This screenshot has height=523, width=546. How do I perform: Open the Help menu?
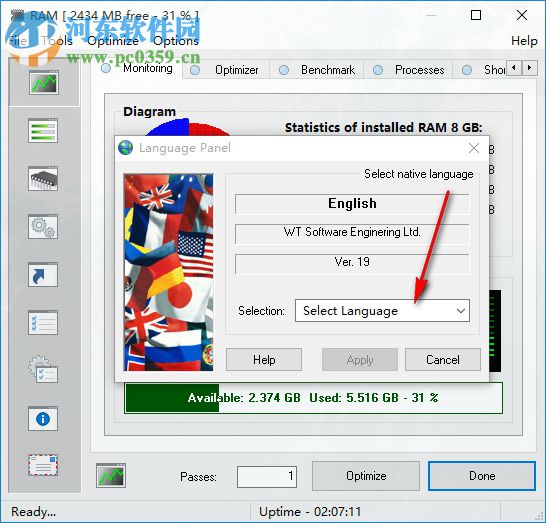[x=524, y=41]
